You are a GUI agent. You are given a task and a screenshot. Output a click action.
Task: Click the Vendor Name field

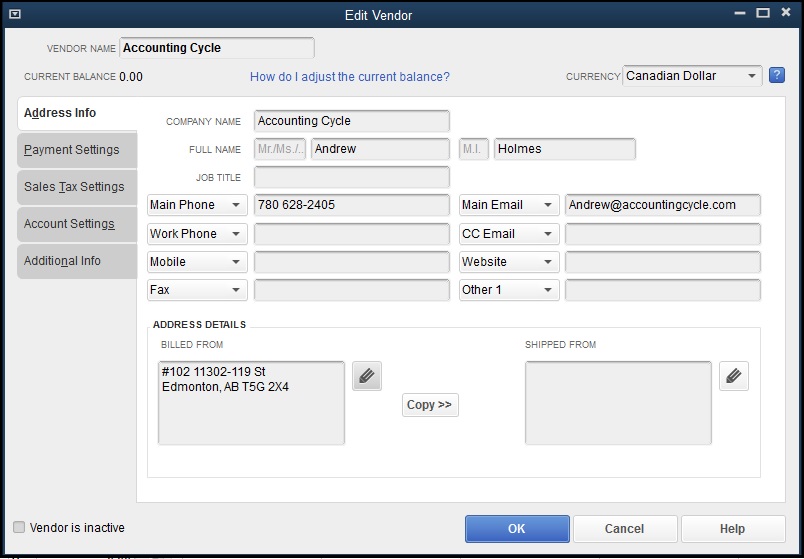tap(217, 48)
